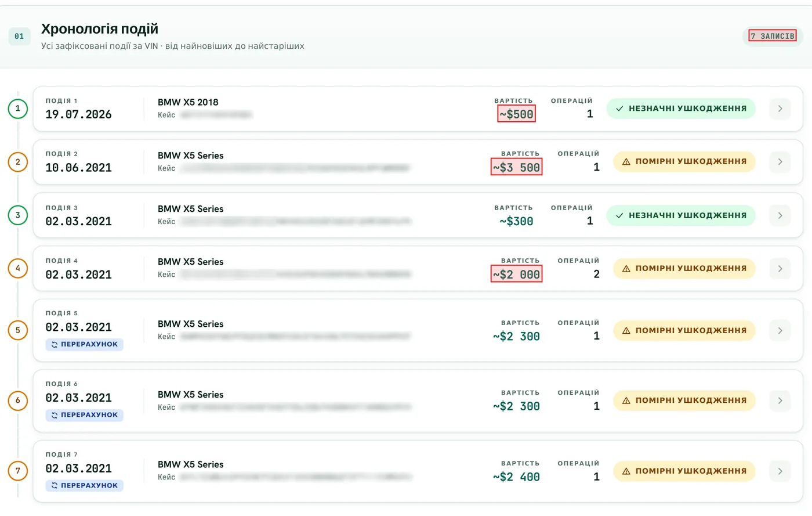Click the cost value "~$3 500"

point(517,168)
